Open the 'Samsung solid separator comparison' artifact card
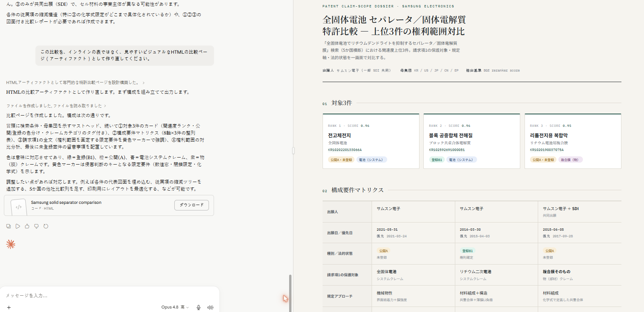 coord(109,205)
